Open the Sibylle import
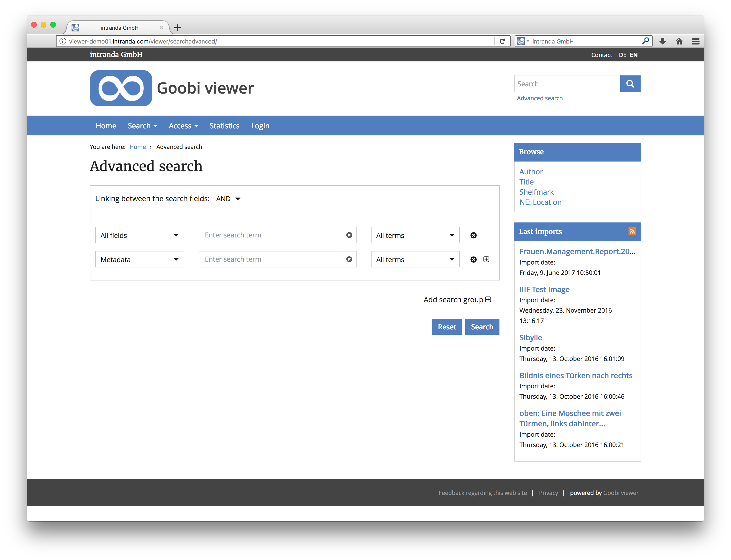The image size is (731, 560). pos(531,337)
